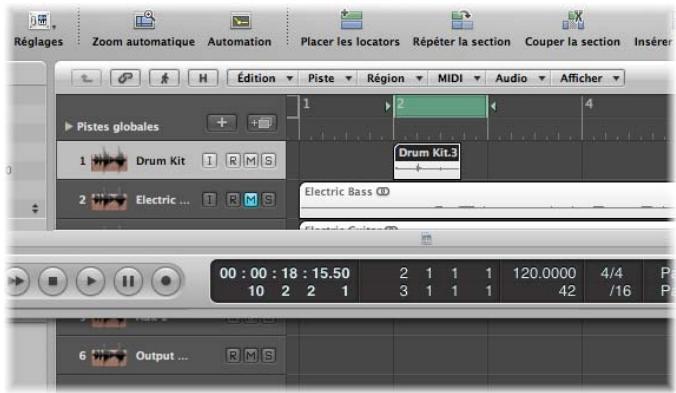Mute the Output track
This screenshot has height=393, width=676.
tap(250, 356)
